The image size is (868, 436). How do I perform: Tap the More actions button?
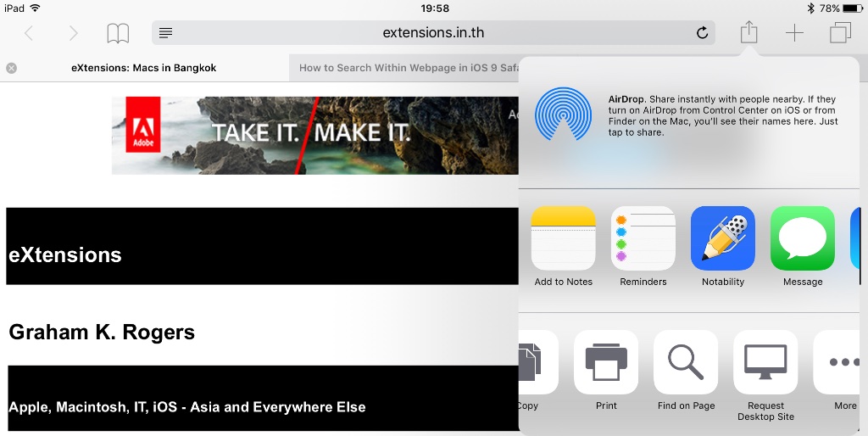(x=837, y=370)
